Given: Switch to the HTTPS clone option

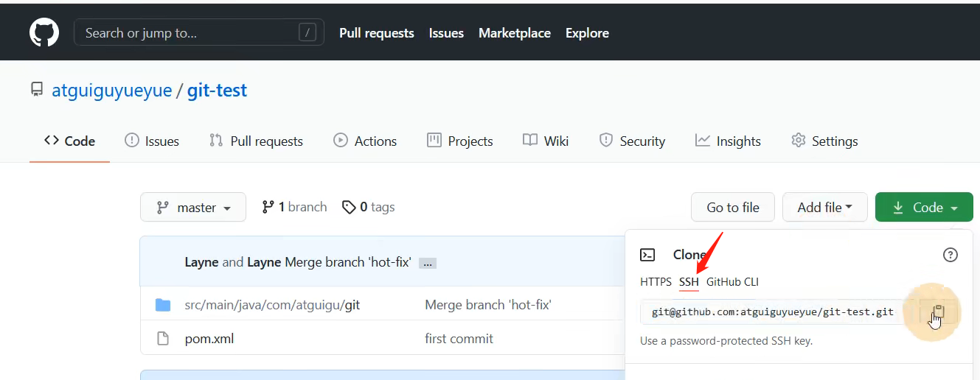Looking at the screenshot, I should tap(656, 282).
